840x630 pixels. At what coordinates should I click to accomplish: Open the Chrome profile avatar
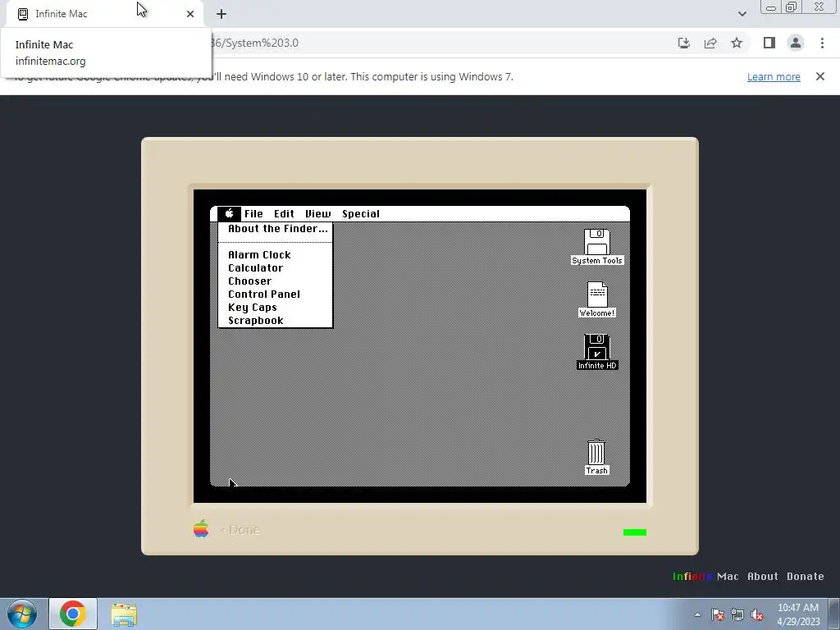click(x=796, y=43)
